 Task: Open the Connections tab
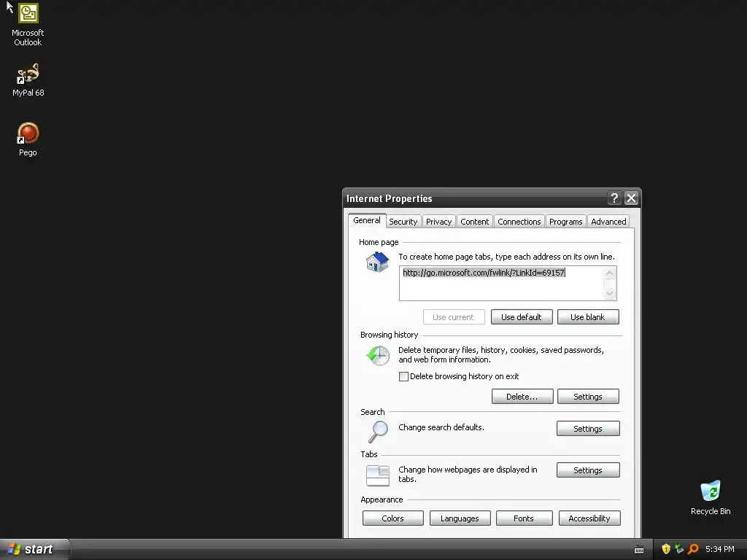click(519, 222)
